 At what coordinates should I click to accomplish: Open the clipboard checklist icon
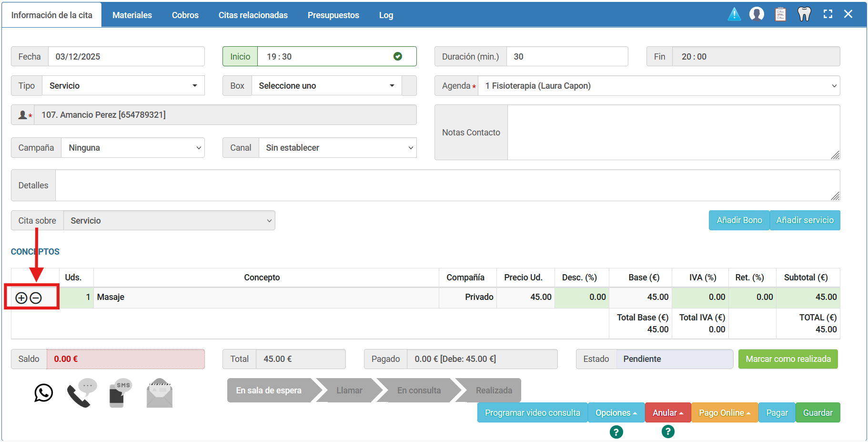point(780,14)
